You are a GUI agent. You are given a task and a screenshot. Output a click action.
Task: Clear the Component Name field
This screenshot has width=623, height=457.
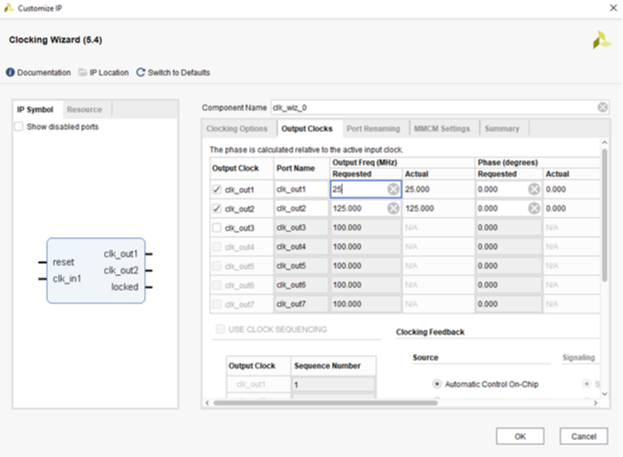(x=602, y=107)
